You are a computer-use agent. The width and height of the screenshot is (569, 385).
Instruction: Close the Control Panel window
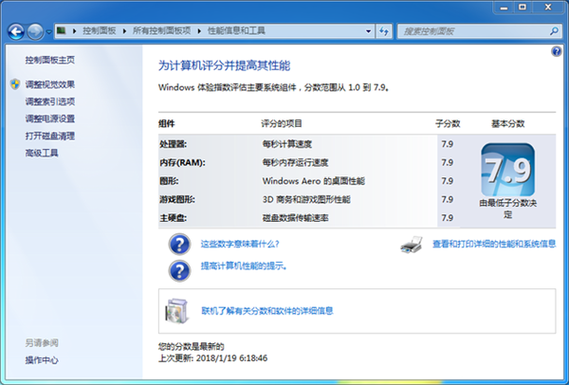point(548,8)
